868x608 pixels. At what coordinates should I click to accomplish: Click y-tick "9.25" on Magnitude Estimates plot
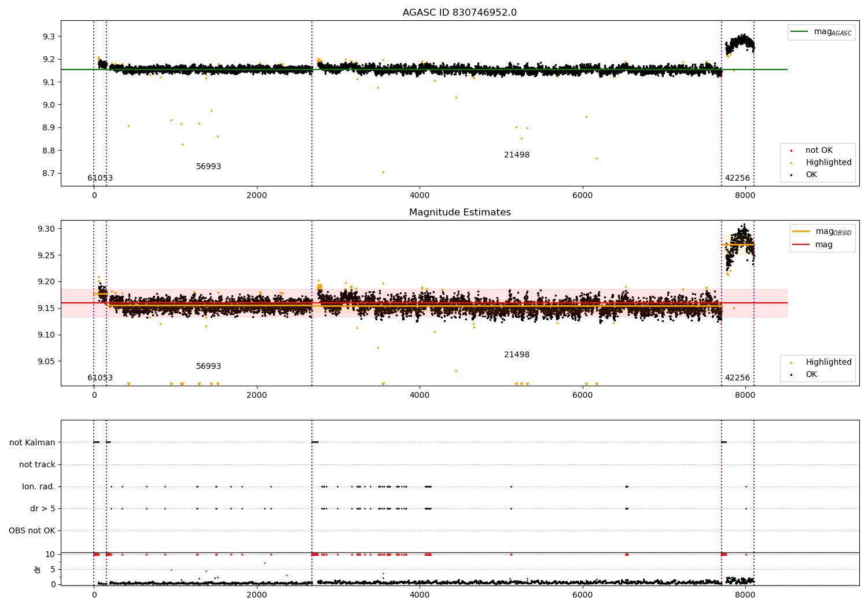pyautogui.click(x=46, y=255)
